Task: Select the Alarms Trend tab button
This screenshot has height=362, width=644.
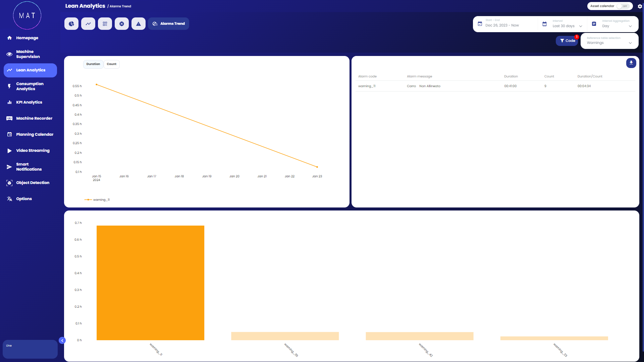Action: click(169, 24)
